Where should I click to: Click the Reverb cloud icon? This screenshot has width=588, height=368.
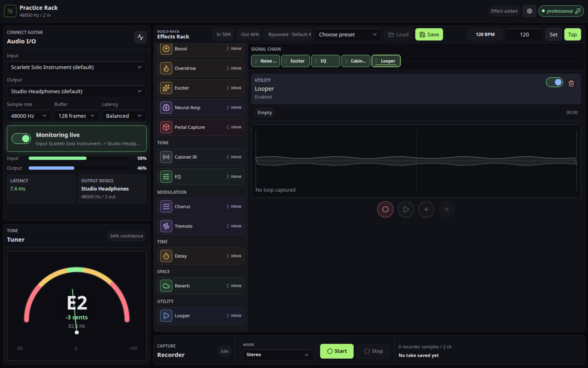pos(166,286)
